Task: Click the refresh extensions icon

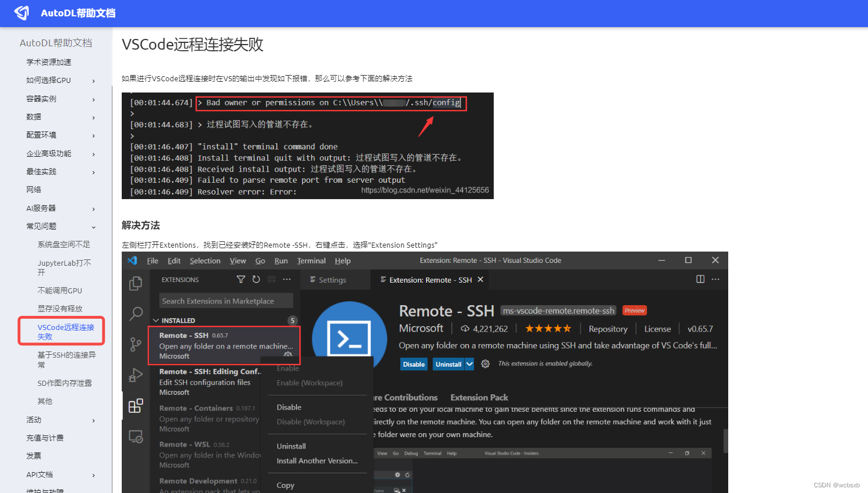Action: pos(256,279)
